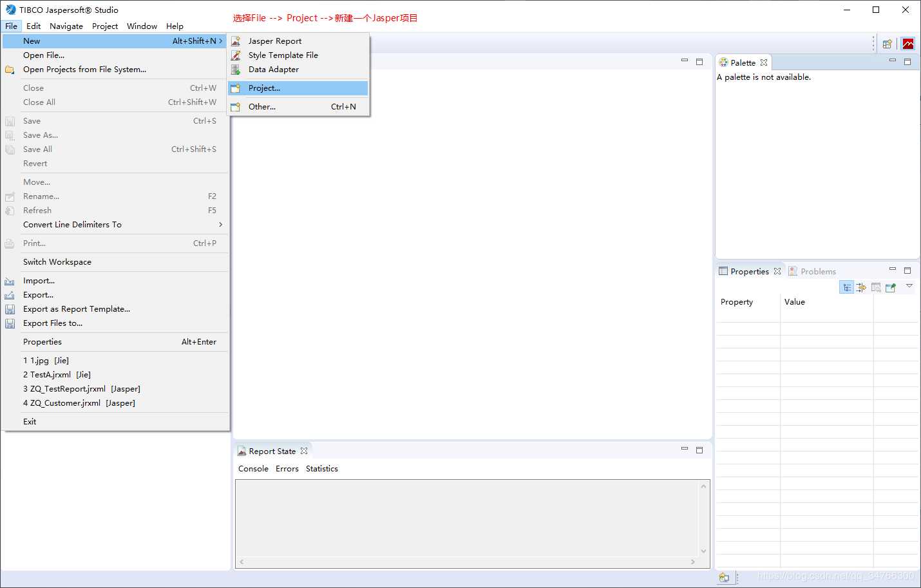921x588 pixels.
Task: Click the Data Adapter icon
Action: click(236, 70)
